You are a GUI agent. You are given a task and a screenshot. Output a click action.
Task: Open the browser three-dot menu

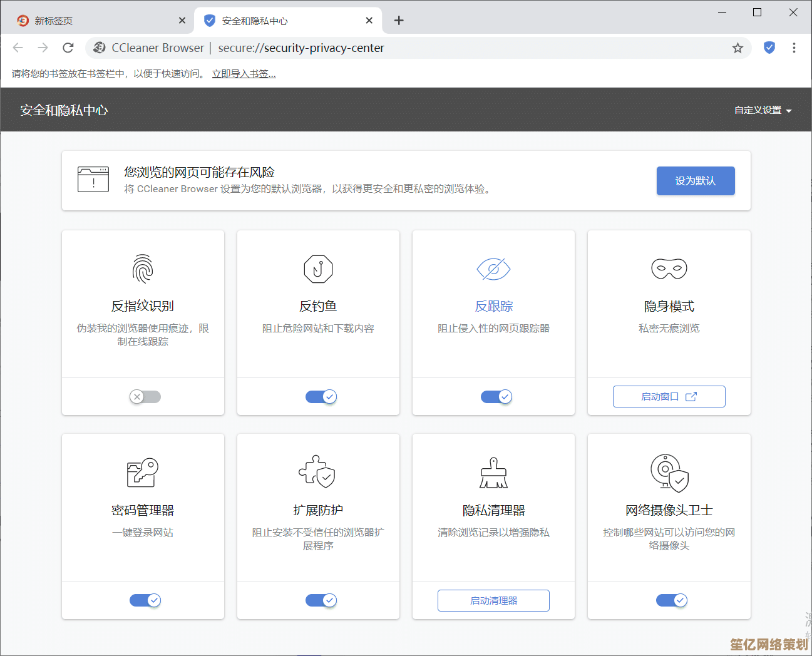(x=794, y=48)
